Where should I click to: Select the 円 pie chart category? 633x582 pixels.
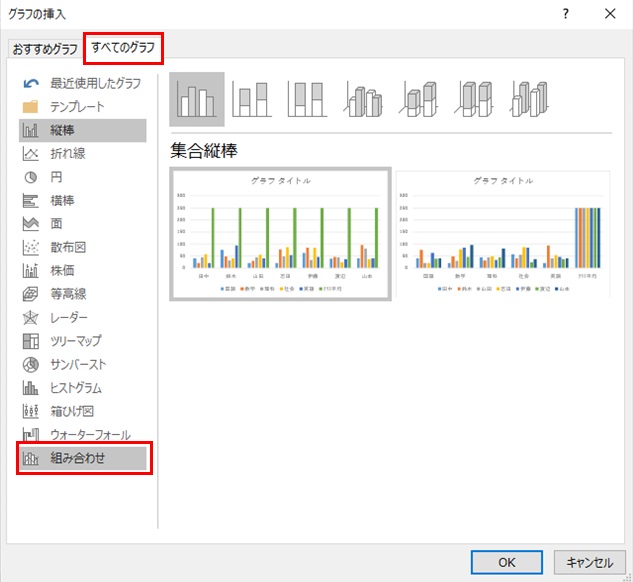click(x=82, y=177)
